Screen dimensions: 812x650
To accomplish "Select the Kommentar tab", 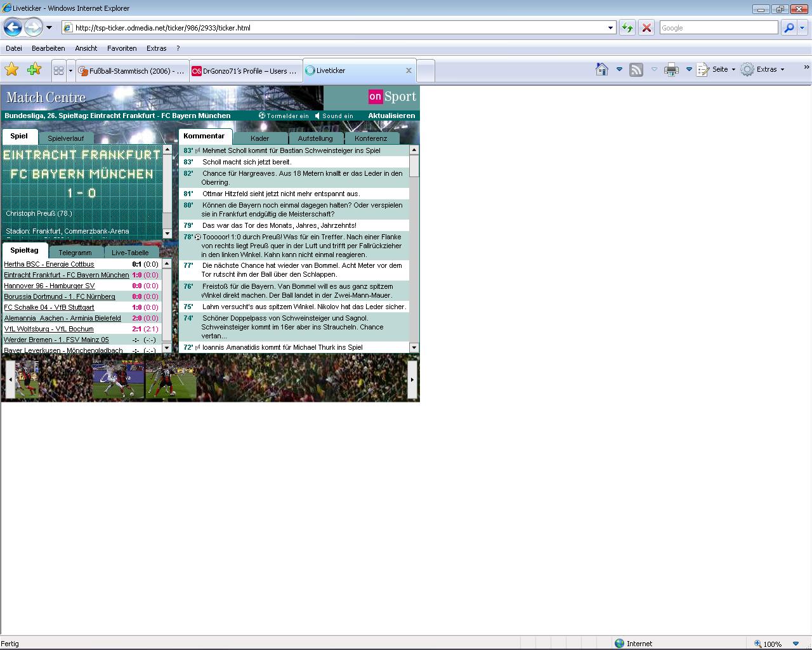I will coord(204,136).
